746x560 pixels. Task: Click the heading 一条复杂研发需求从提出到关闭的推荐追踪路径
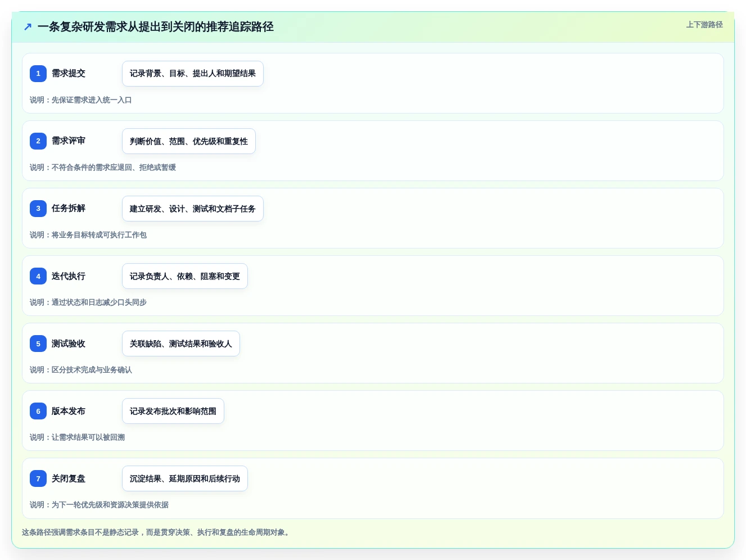point(156,26)
